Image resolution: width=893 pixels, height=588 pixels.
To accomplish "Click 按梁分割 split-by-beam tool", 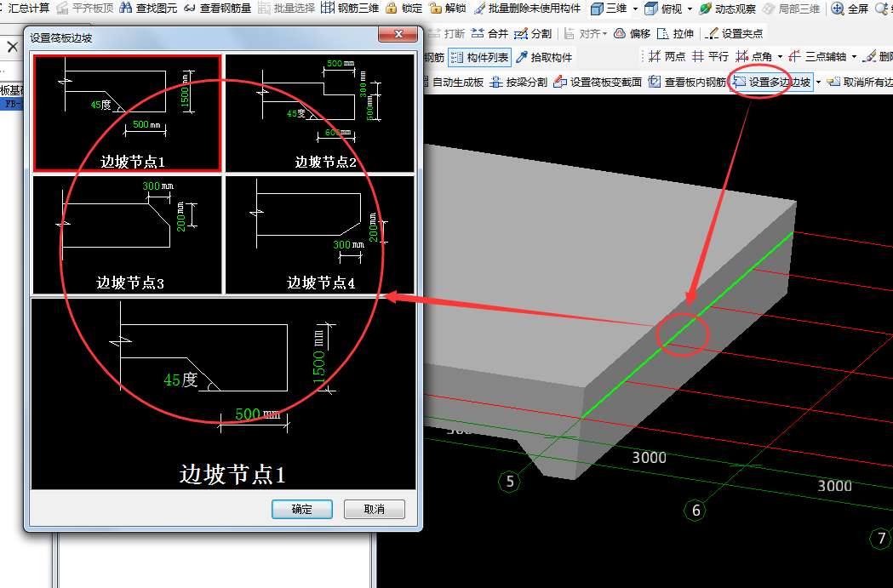I will (x=518, y=82).
